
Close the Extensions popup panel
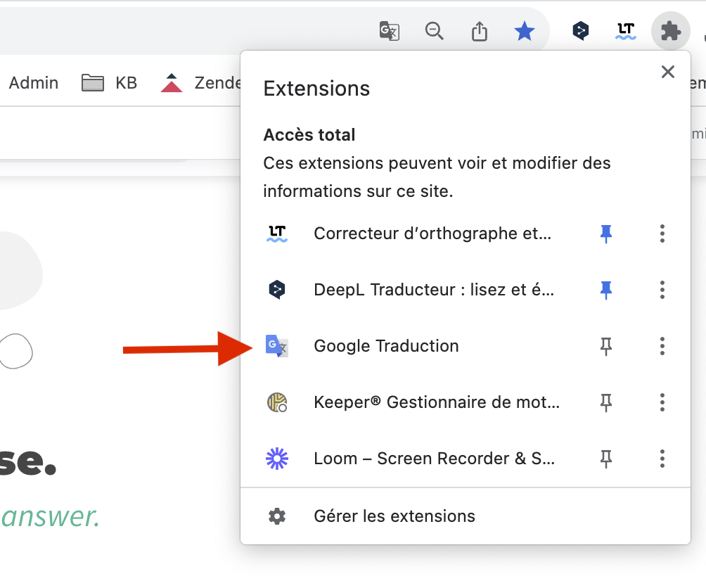668,72
